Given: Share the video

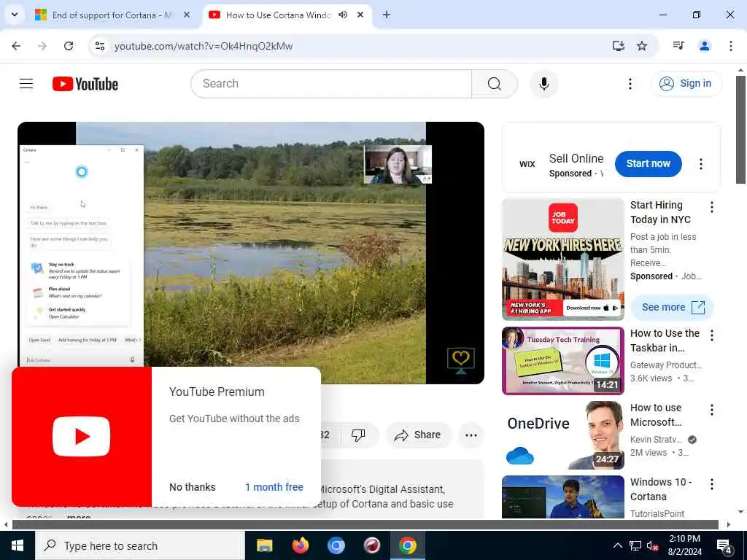Looking at the screenshot, I should tap(417, 435).
